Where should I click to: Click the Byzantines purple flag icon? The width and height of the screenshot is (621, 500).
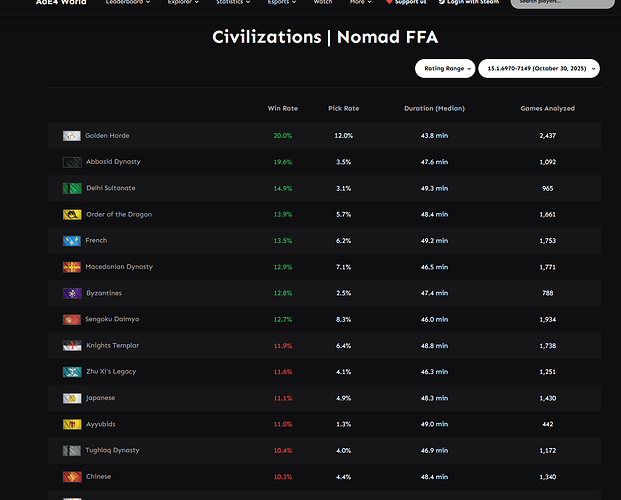point(71,293)
